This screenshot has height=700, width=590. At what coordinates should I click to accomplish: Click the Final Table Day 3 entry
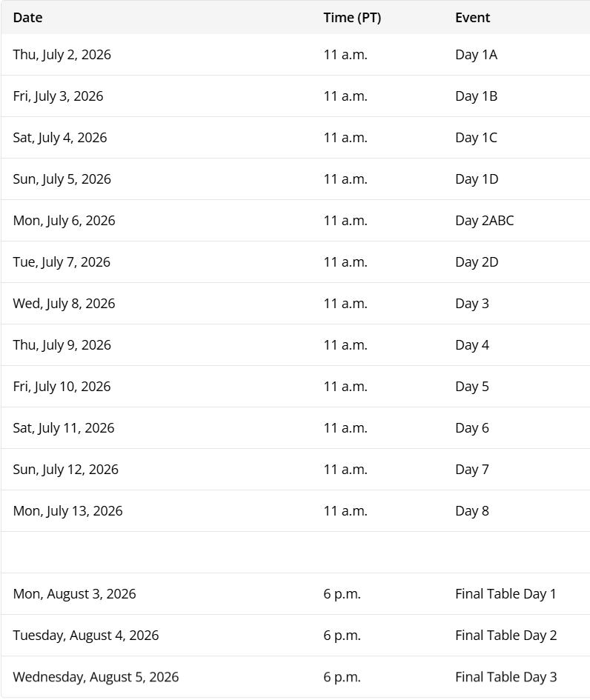[506, 677]
